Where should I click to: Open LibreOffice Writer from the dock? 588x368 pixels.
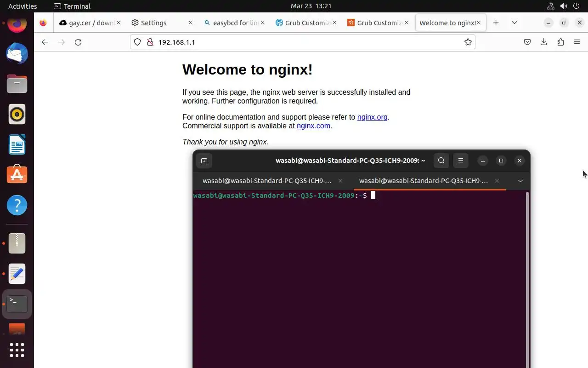click(17, 144)
